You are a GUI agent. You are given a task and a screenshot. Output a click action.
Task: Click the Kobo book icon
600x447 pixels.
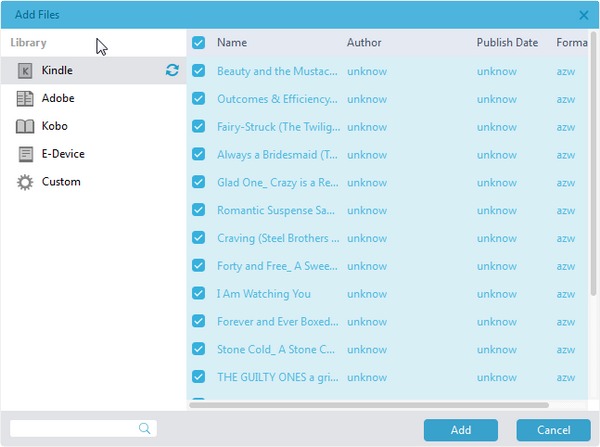(x=25, y=127)
